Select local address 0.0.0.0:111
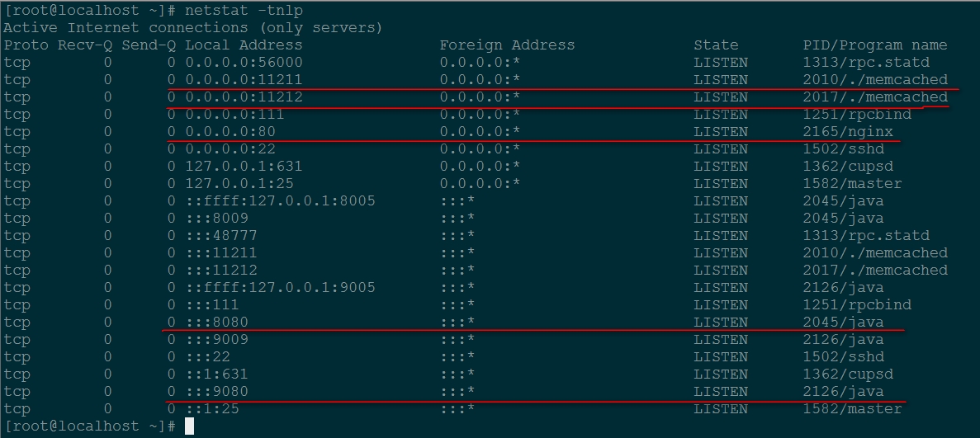Screen dimensions: 980x438 (234, 115)
